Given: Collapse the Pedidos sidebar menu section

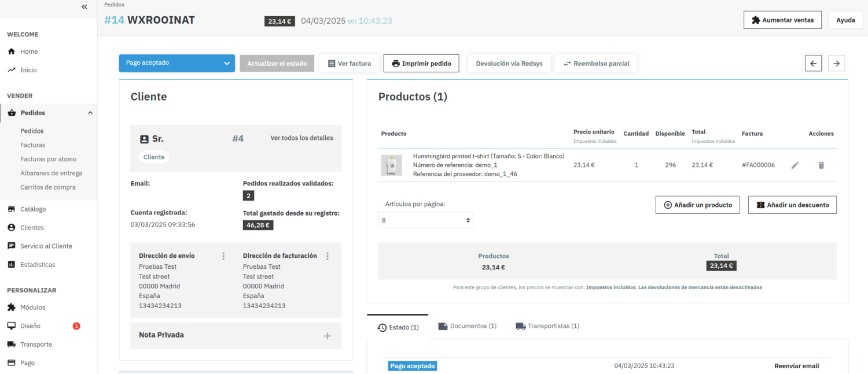Looking at the screenshot, I should point(90,113).
